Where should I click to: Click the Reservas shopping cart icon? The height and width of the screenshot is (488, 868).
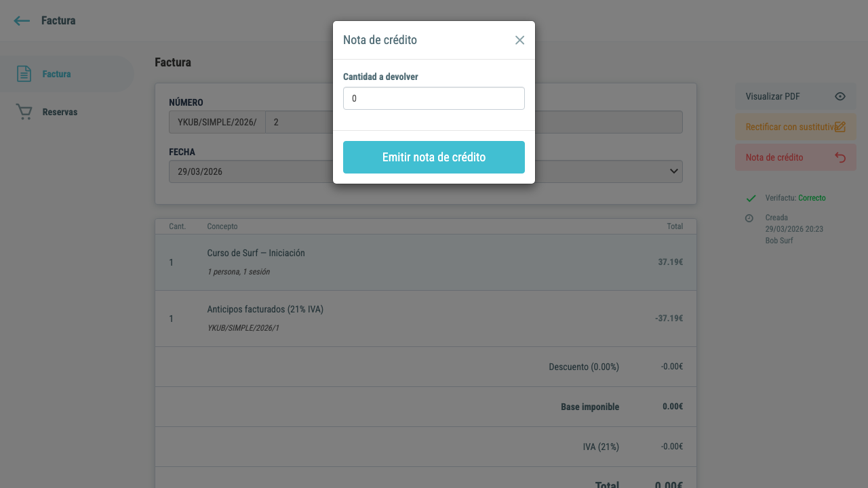click(24, 112)
